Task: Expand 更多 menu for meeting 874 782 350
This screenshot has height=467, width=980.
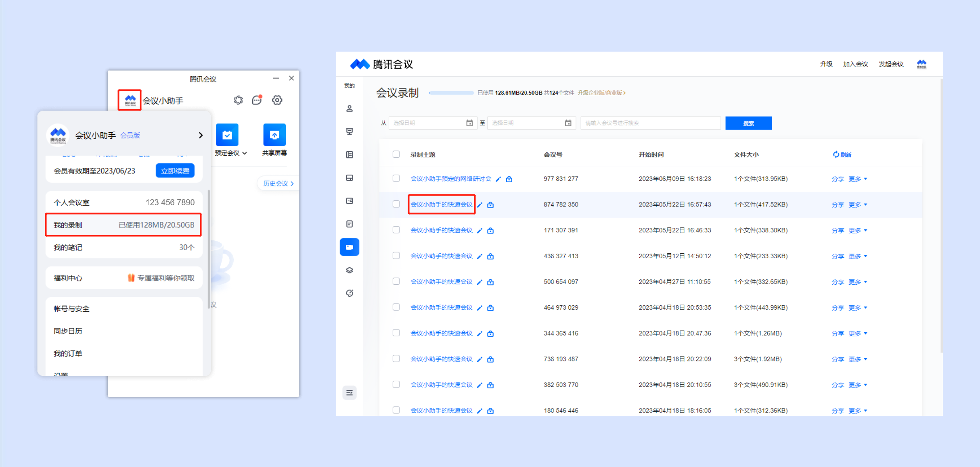Action: pyautogui.click(x=858, y=205)
